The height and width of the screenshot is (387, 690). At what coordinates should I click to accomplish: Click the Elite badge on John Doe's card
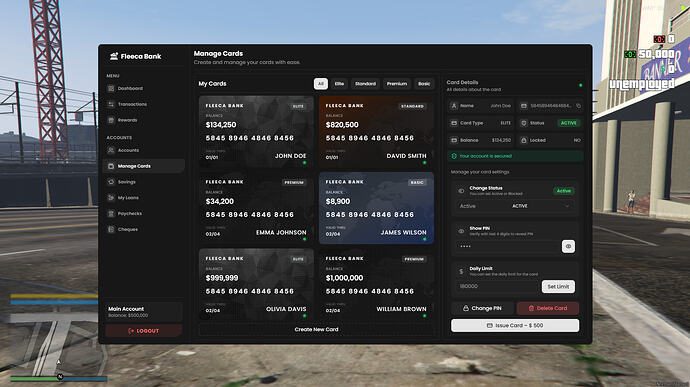point(298,106)
